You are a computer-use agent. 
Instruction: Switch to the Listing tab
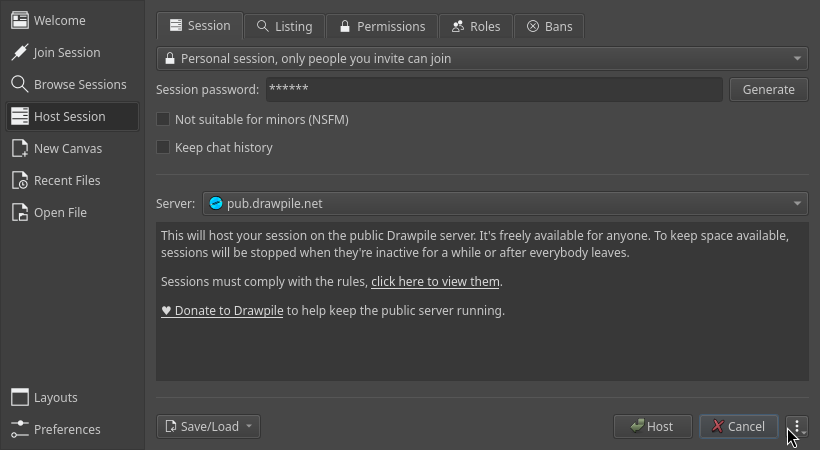(285, 26)
